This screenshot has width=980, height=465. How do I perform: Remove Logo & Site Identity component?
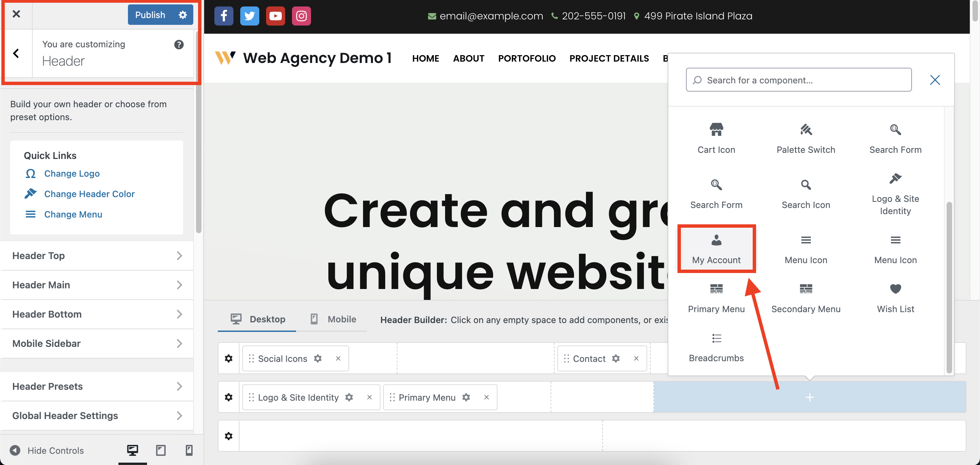pos(370,397)
